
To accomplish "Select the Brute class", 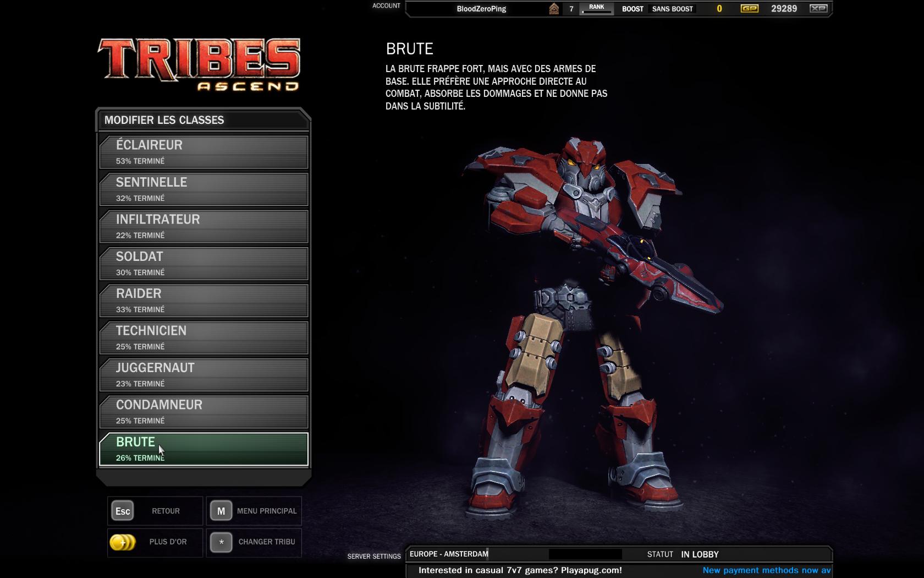I will coord(204,449).
